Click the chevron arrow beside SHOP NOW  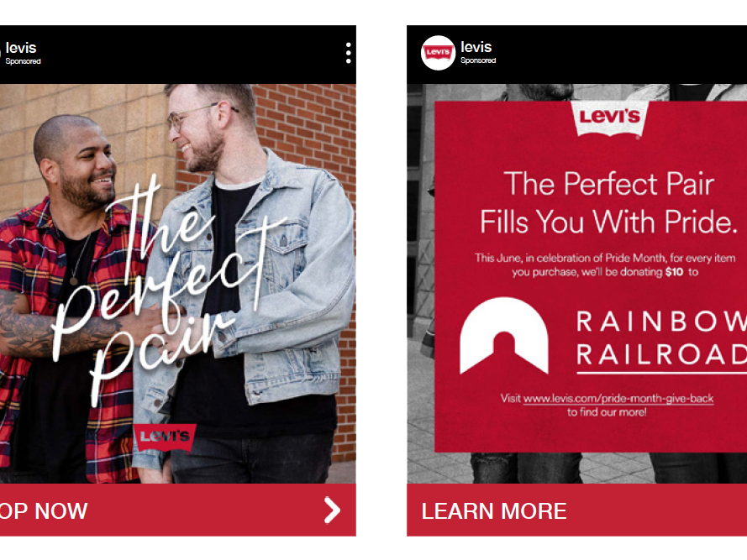click(332, 510)
